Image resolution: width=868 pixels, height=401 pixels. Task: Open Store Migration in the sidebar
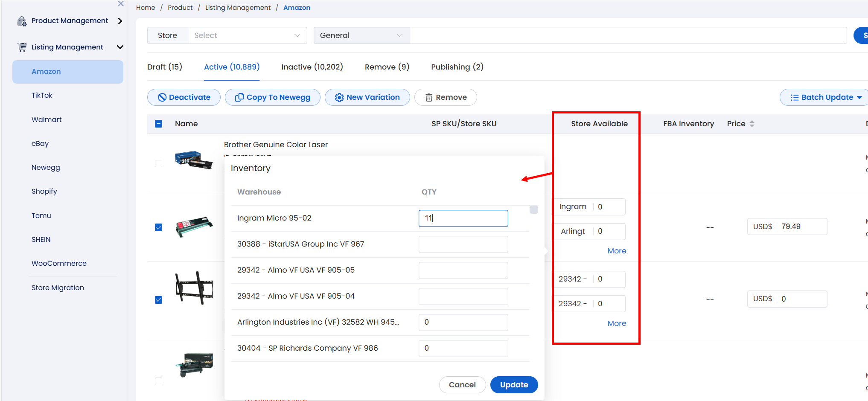coord(58,288)
